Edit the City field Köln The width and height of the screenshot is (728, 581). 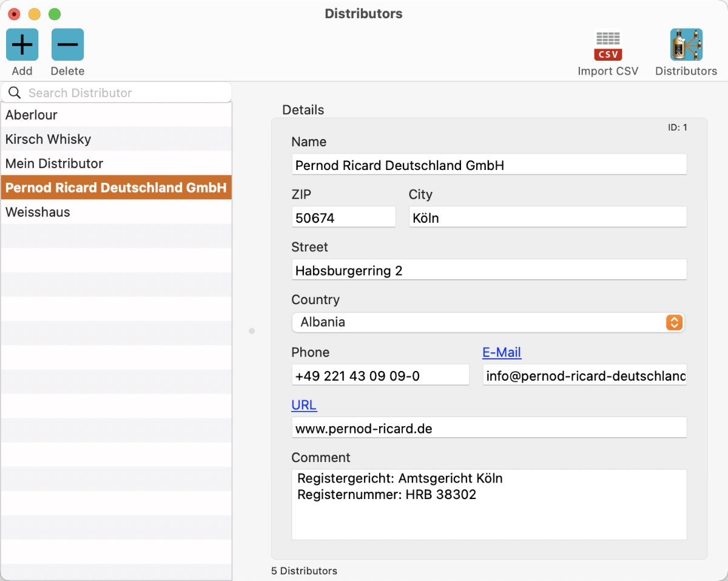(548, 217)
